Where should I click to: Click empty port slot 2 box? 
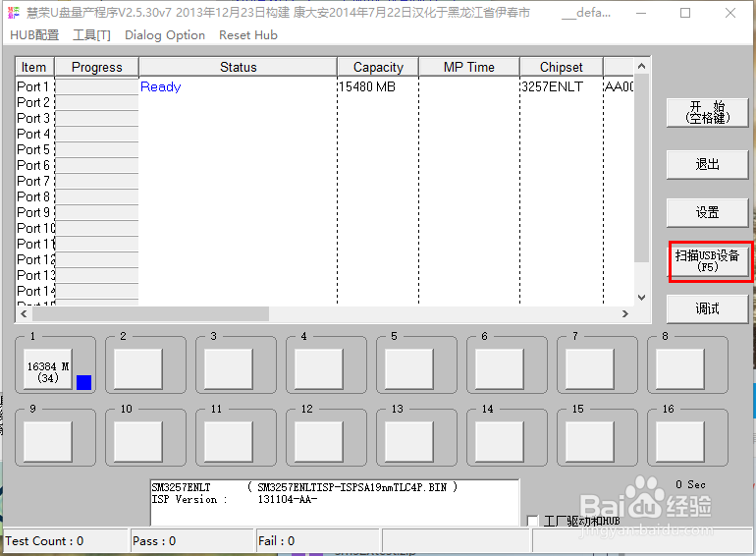pyautogui.click(x=137, y=369)
